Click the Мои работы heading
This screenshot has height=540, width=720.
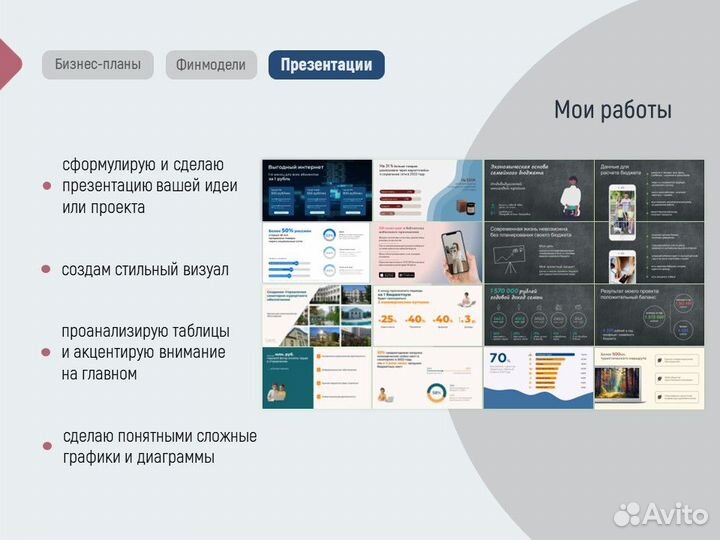pyautogui.click(x=613, y=110)
